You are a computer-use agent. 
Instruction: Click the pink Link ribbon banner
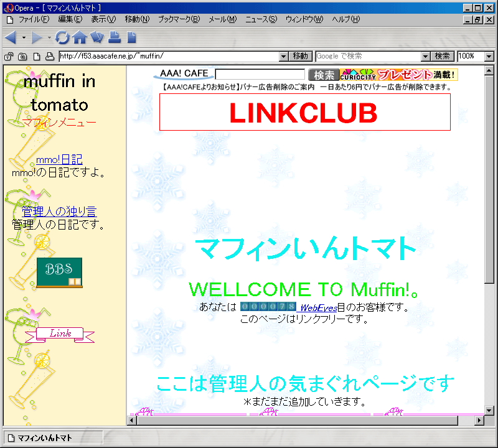(x=60, y=335)
